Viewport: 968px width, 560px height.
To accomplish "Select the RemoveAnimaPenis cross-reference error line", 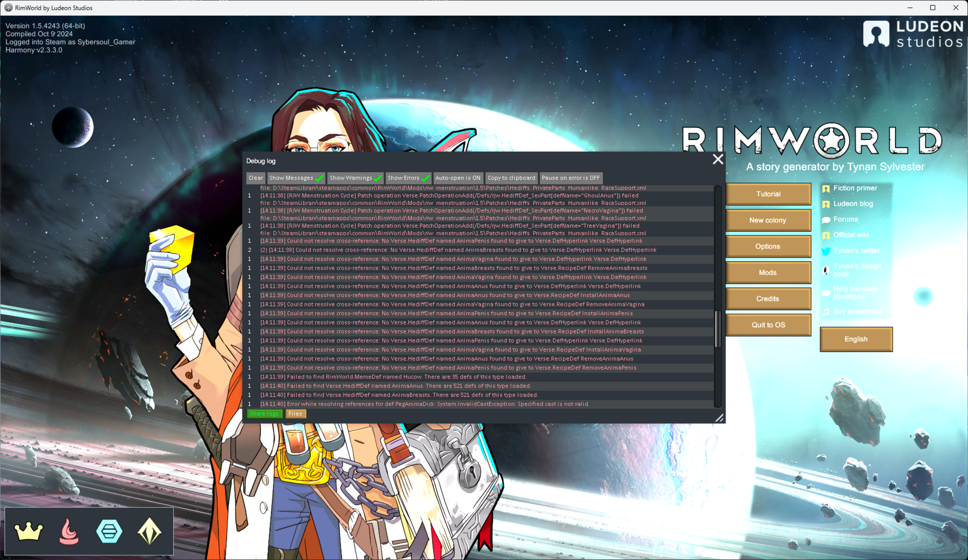I will click(480, 368).
